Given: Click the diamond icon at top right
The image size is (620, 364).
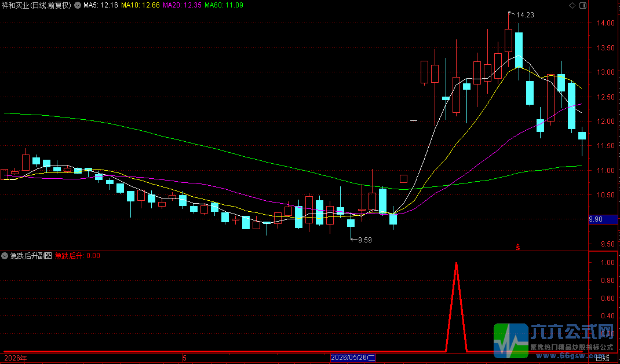Looking at the screenshot, I should pyautogui.click(x=572, y=5).
